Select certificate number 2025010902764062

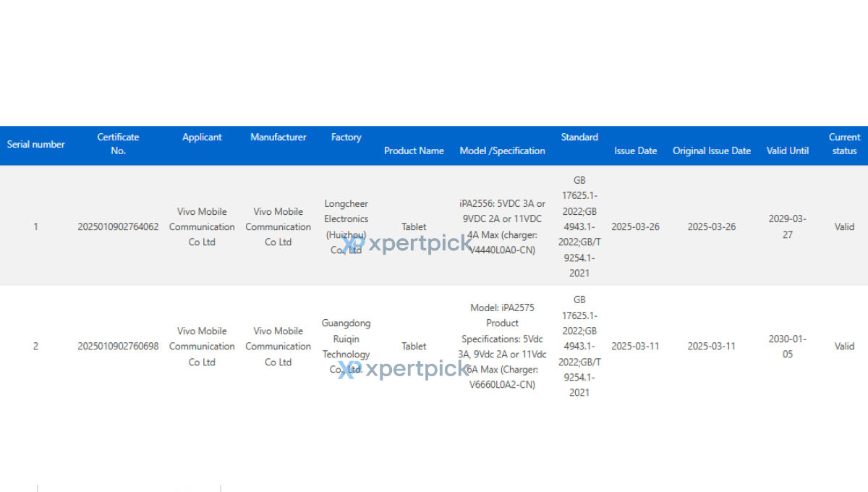point(118,226)
